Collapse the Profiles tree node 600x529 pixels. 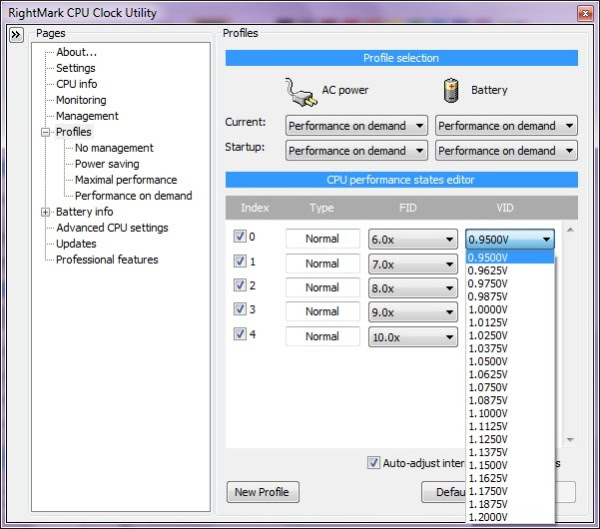coord(46,132)
